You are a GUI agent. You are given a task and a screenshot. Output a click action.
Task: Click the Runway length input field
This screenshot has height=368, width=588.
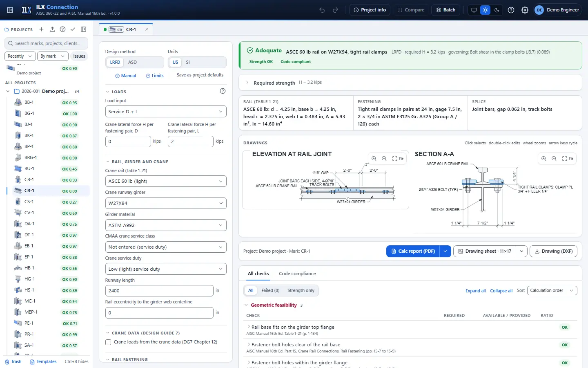(159, 291)
